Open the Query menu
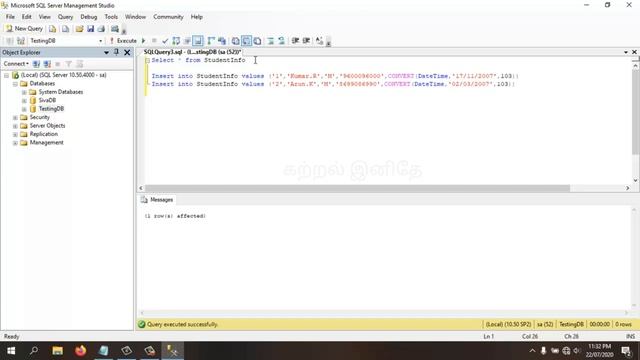The width and height of the screenshot is (640, 360). pos(65,17)
